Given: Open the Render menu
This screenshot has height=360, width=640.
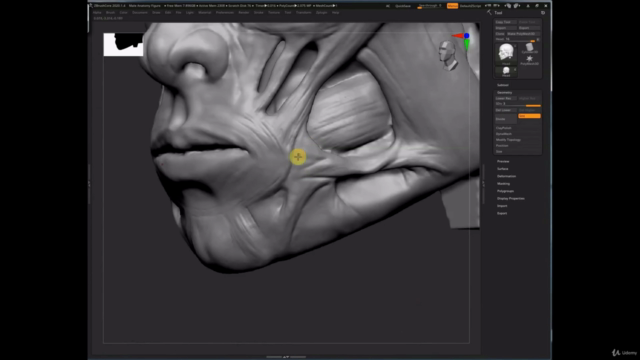Looking at the screenshot, I should click(x=244, y=13).
